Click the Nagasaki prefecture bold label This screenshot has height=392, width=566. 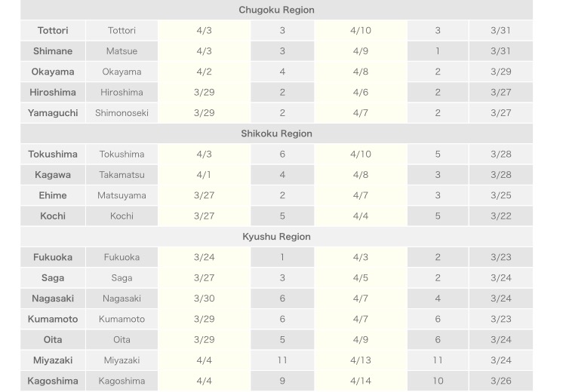click(53, 299)
